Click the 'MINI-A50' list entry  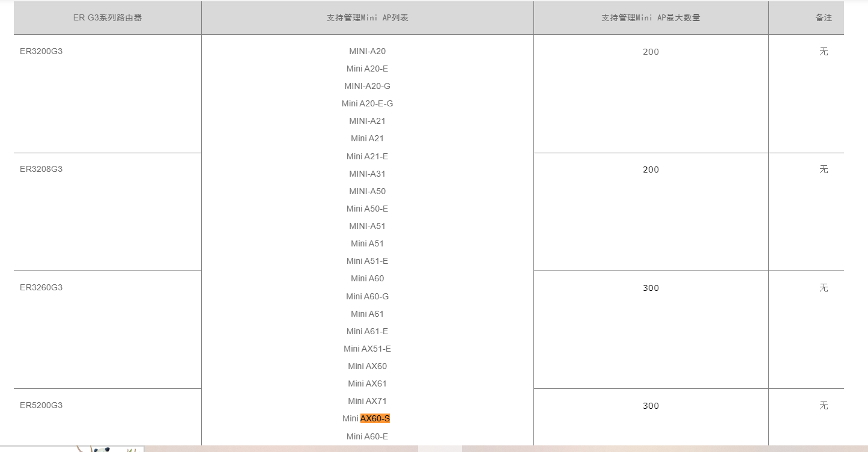pyautogui.click(x=368, y=191)
